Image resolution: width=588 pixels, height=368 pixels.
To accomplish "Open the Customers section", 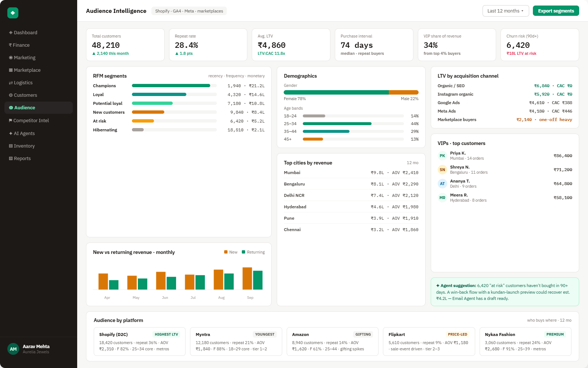I will click(x=39, y=95).
